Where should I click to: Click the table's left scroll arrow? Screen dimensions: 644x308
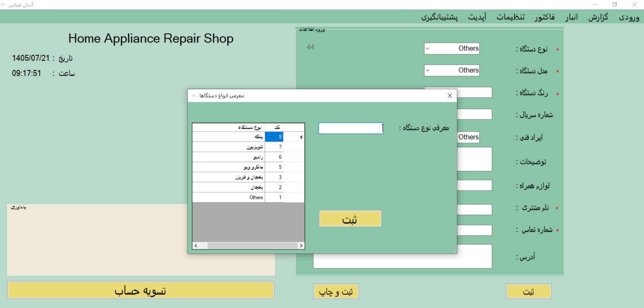196,246
